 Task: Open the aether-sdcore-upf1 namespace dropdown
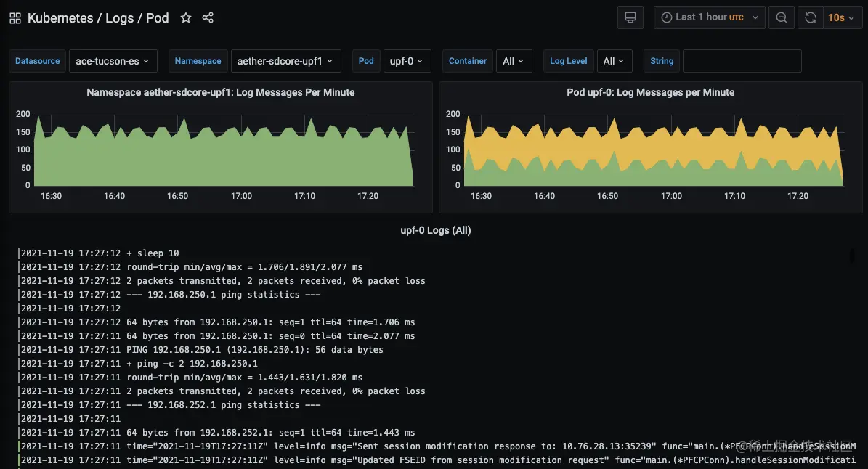[x=285, y=61]
